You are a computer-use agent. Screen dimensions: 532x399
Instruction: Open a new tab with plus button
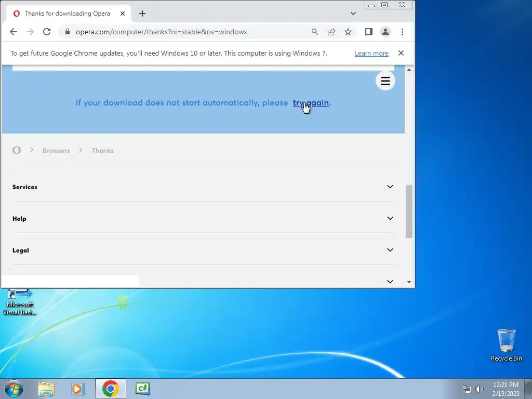(x=142, y=14)
